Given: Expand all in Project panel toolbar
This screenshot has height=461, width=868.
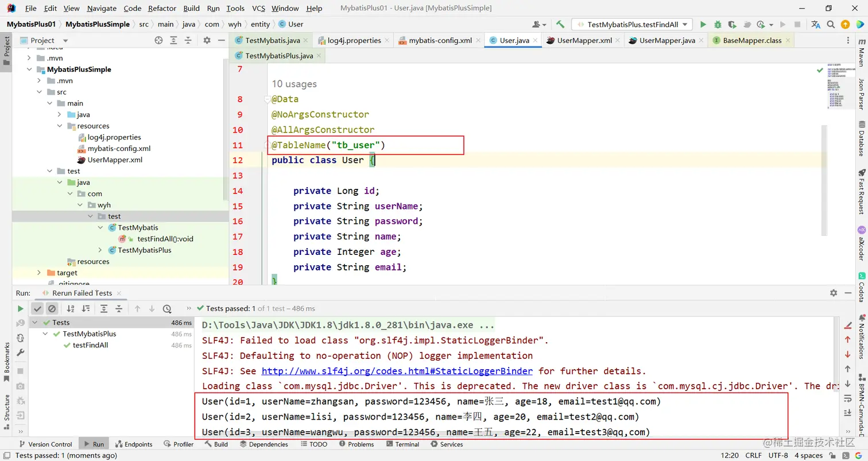Looking at the screenshot, I should tap(173, 40).
